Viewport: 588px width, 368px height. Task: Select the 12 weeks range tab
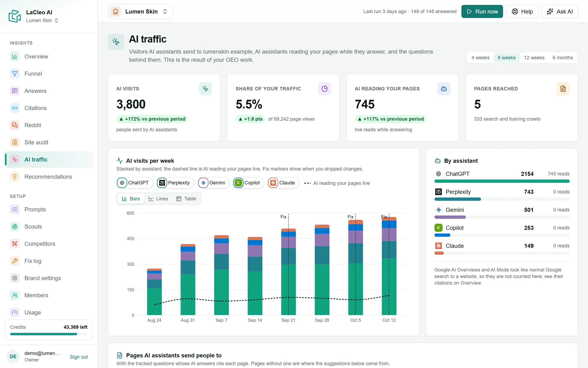[x=534, y=58]
